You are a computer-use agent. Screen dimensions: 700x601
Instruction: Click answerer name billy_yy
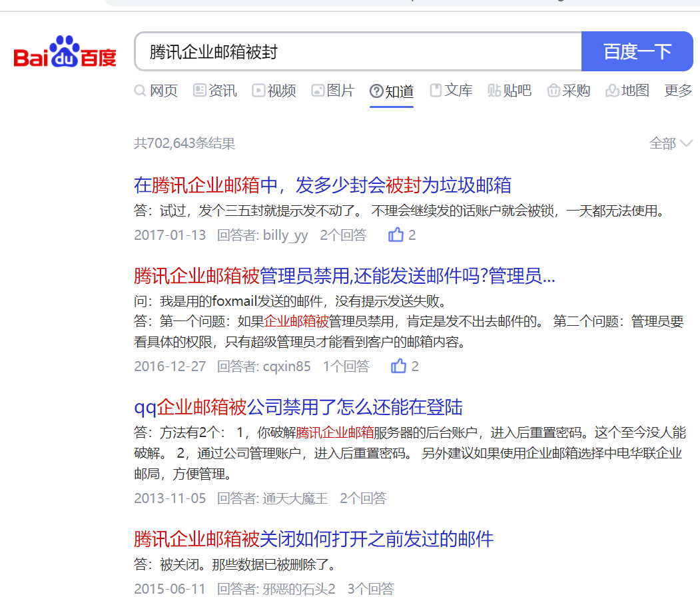pos(285,235)
